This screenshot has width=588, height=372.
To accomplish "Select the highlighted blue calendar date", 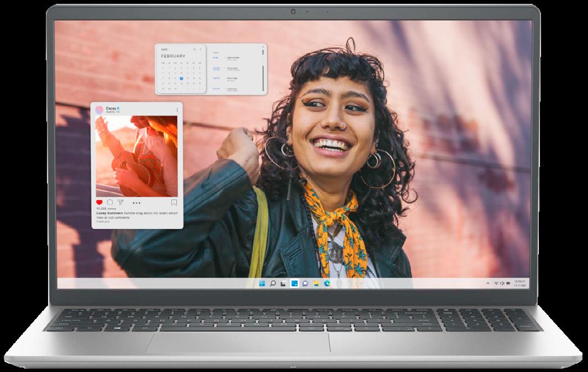I will coord(181,78).
